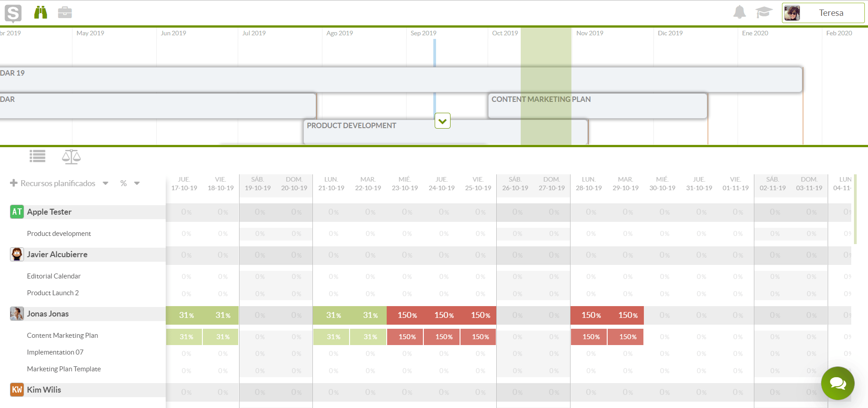Click the AT avatar badge
868x408 pixels.
tap(17, 211)
